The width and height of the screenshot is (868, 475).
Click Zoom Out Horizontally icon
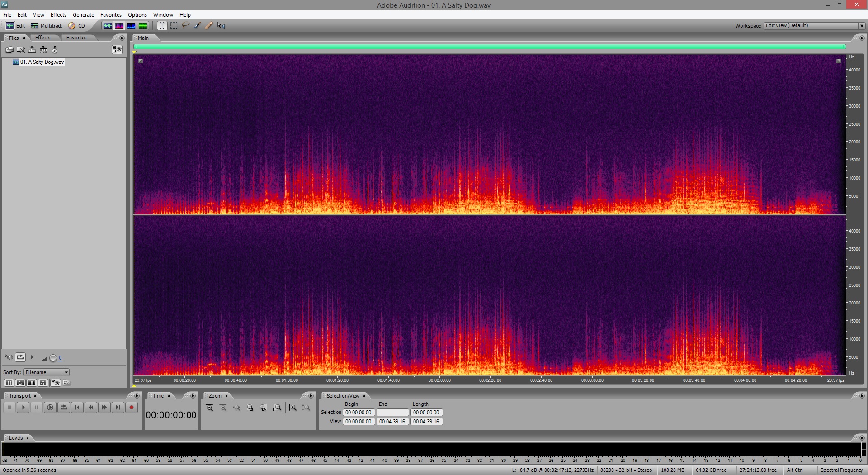(223, 408)
